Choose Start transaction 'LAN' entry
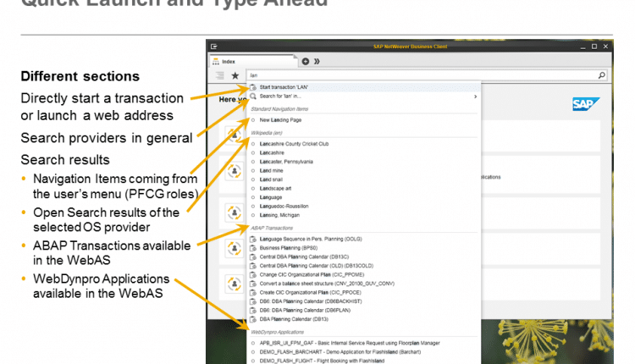Screen dimensions: 635x364 [364, 87]
